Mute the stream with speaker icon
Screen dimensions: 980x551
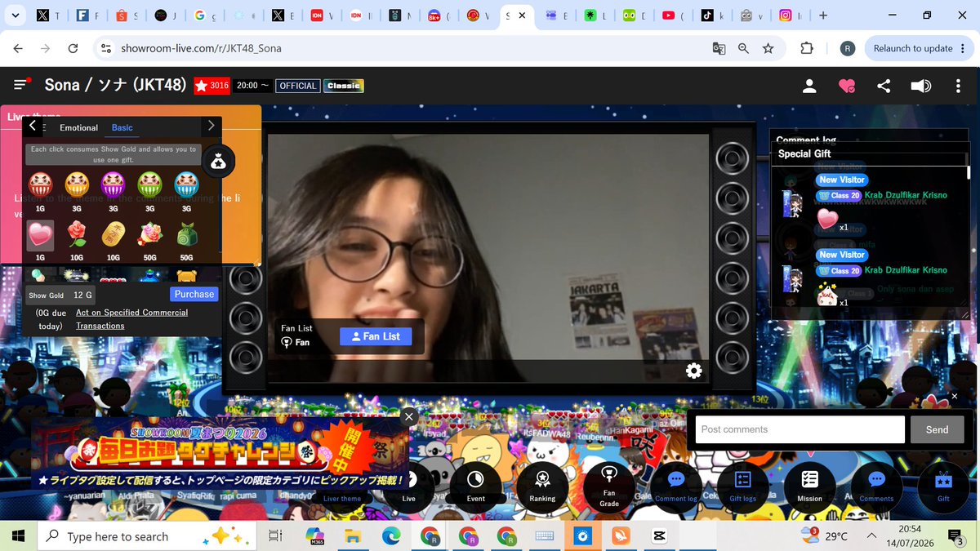[x=920, y=86]
